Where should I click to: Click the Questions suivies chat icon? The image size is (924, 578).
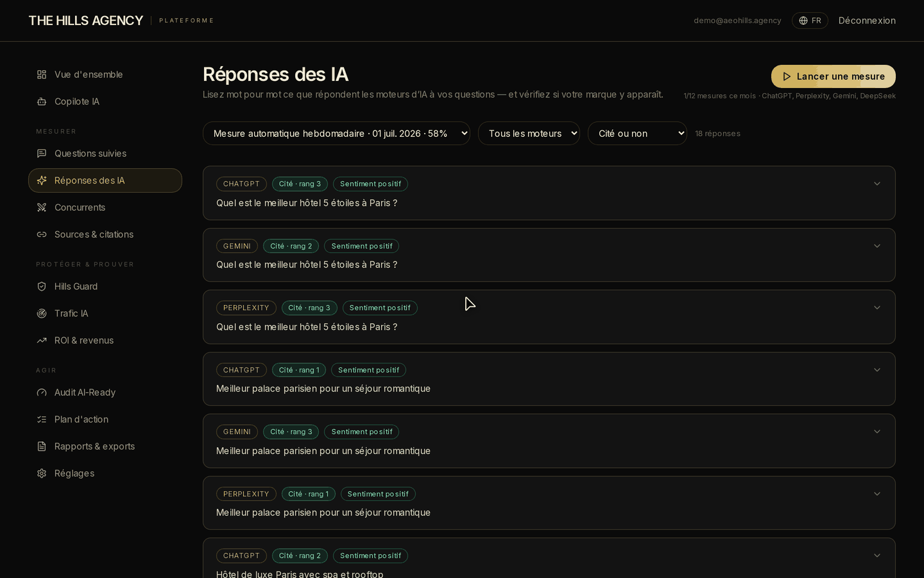point(42,153)
